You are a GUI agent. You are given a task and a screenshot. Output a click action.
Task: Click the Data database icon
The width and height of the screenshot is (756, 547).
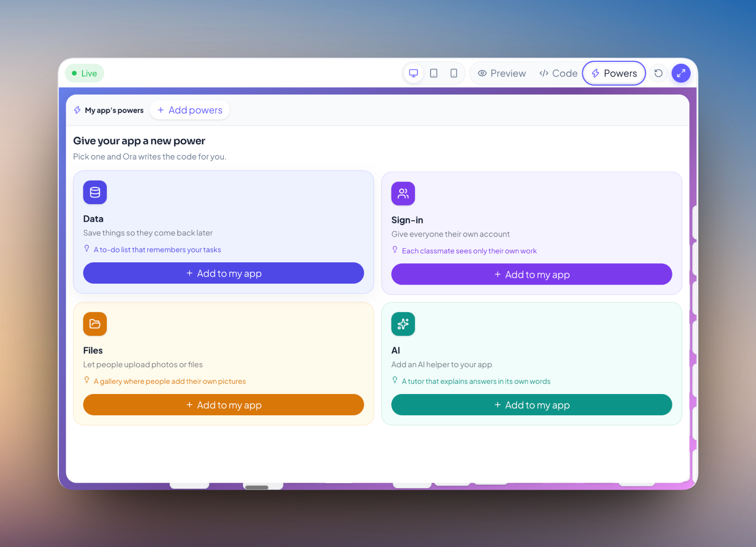[x=95, y=192]
